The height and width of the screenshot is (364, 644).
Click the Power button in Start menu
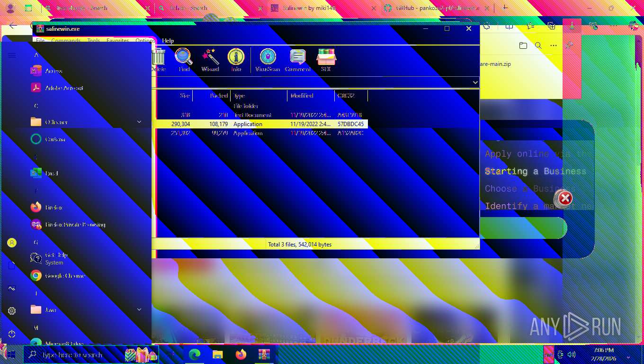pos(12,334)
